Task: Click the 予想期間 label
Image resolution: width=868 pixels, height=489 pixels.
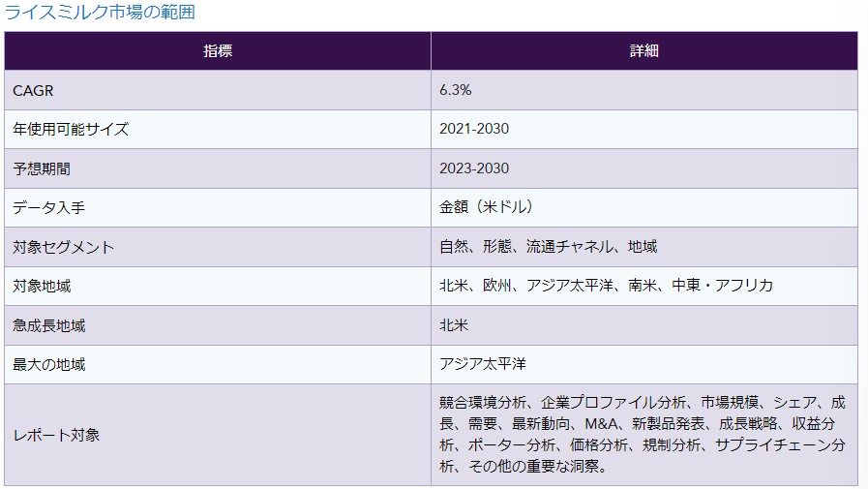Action: pos(42,168)
